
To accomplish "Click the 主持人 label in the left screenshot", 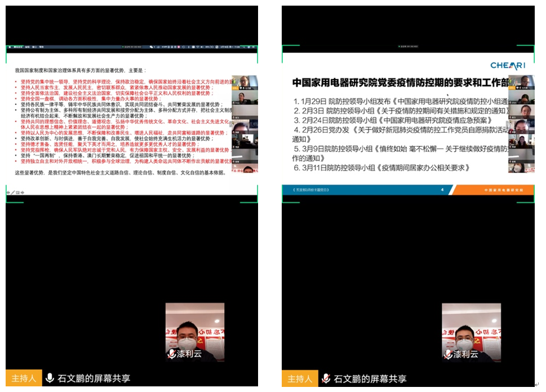I will [x=24, y=378].
